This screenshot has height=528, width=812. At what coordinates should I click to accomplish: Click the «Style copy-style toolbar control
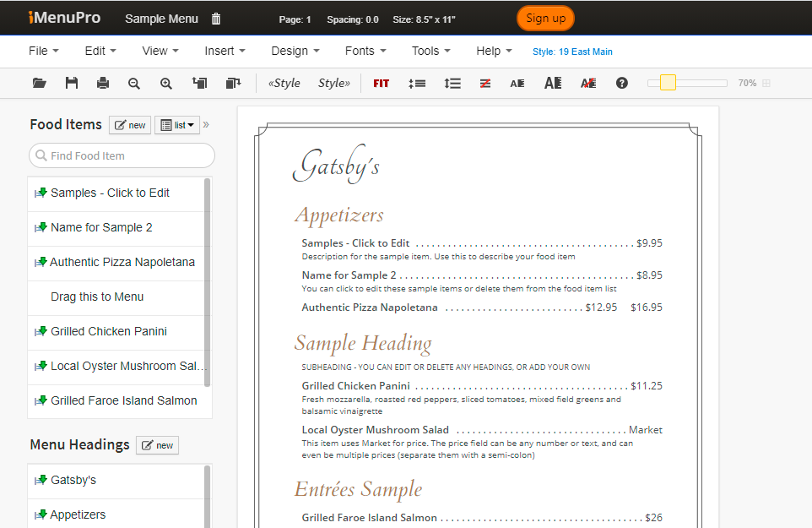coord(284,83)
